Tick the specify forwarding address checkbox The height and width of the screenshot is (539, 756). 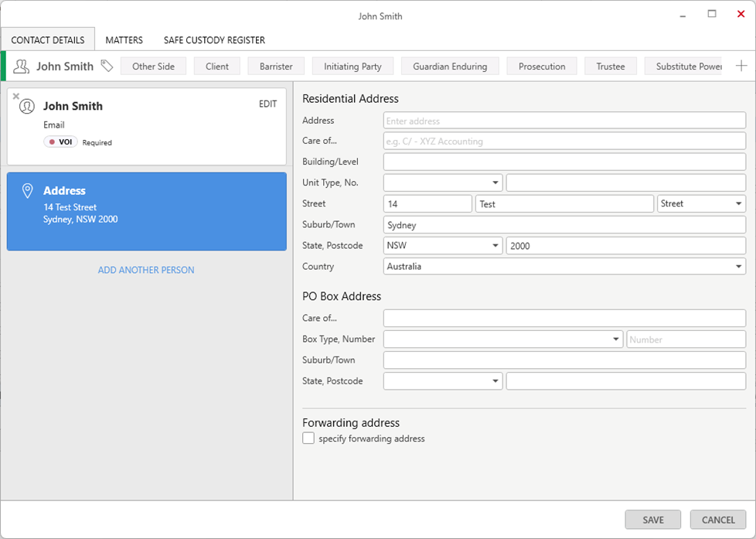[x=308, y=438]
